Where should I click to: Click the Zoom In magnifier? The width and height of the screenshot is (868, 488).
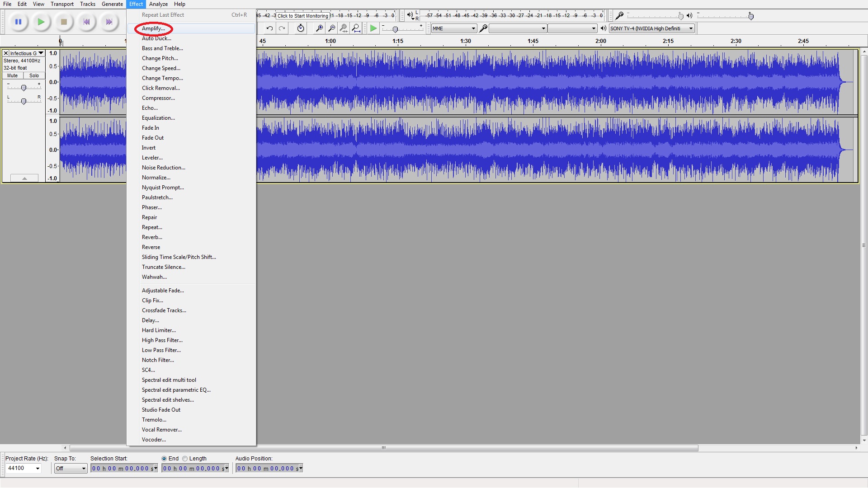click(x=319, y=28)
